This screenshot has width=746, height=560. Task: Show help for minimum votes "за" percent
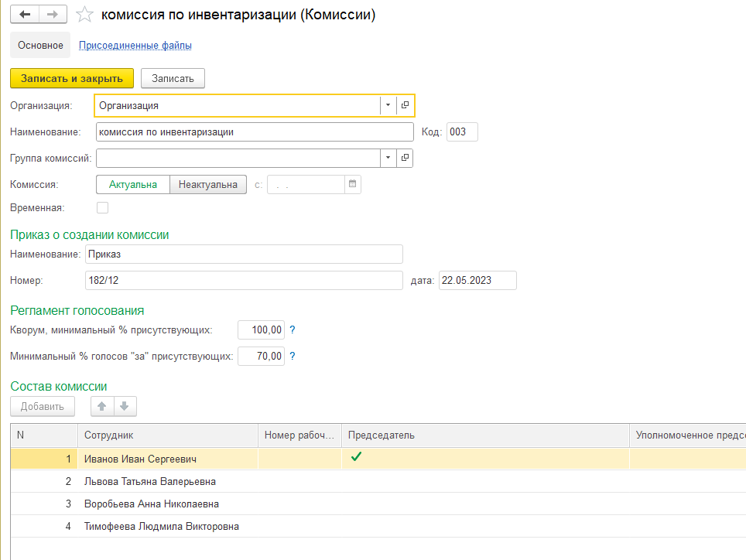pyautogui.click(x=292, y=356)
